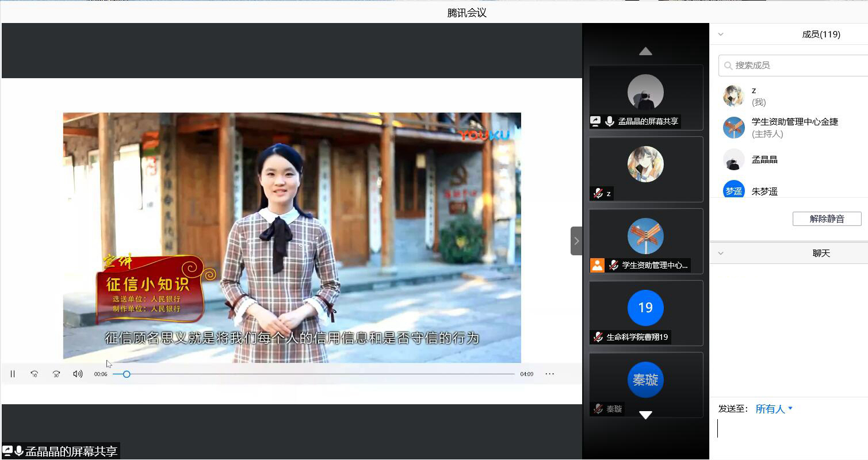The width and height of the screenshot is (868, 460).
Task: Click z's avatar in members list
Action: (x=734, y=96)
